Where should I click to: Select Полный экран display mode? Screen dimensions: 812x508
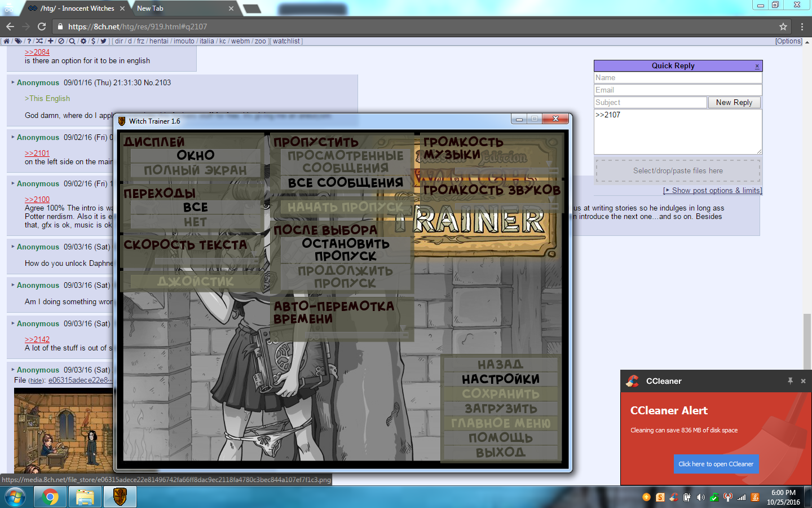195,170
